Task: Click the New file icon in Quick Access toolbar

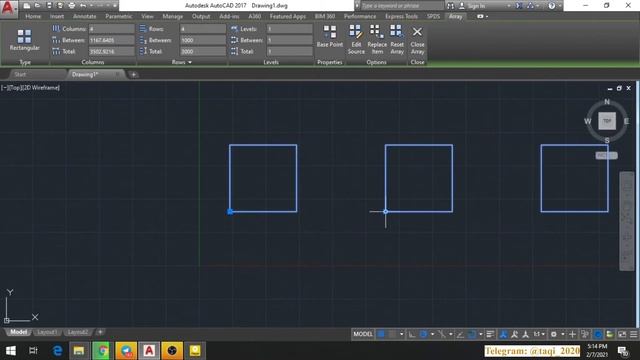Action: (27, 6)
